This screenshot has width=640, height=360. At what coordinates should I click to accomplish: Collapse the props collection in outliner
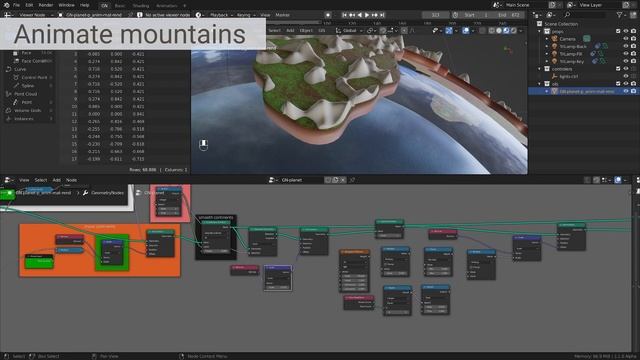pos(540,31)
